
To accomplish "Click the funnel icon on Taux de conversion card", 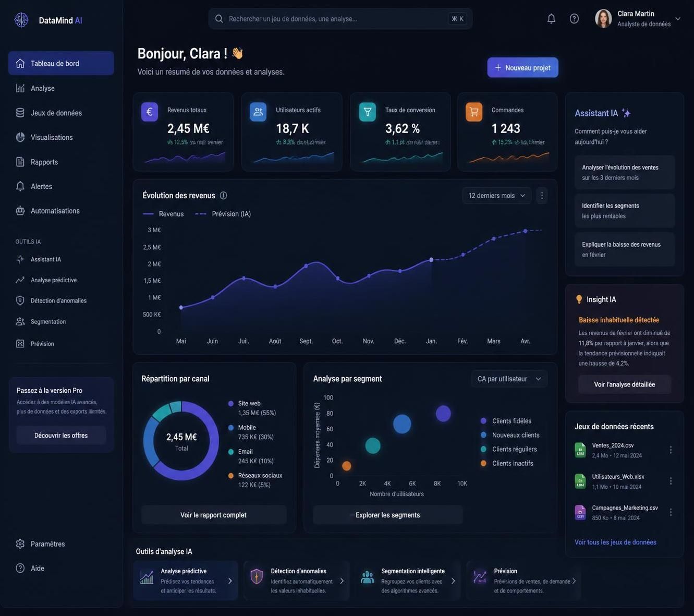I will pyautogui.click(x=368, y=112).
